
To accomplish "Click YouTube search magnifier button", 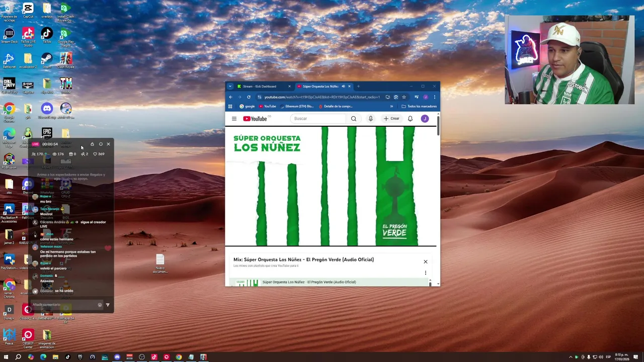I will pyautogui.click(x=354, y=119).
